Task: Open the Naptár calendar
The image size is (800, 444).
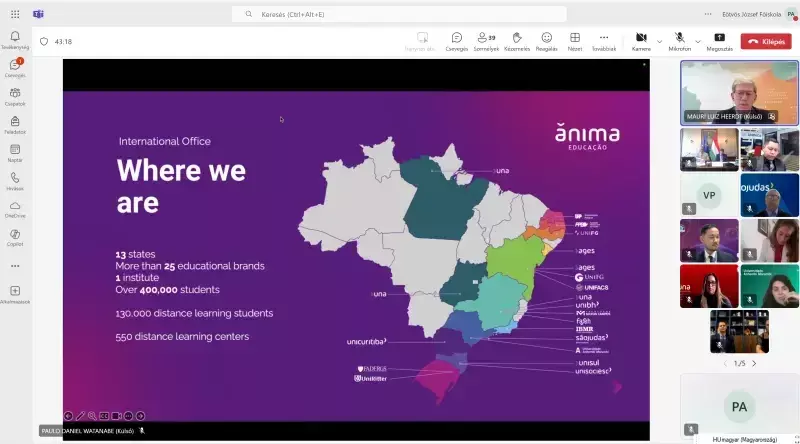Action: [15, 153]
